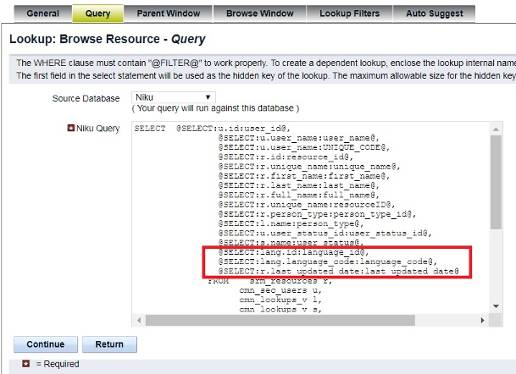Click inside the Niku Query text area
Screen dimensions: 516x374
pyautogui.click(x=311, y=217)
